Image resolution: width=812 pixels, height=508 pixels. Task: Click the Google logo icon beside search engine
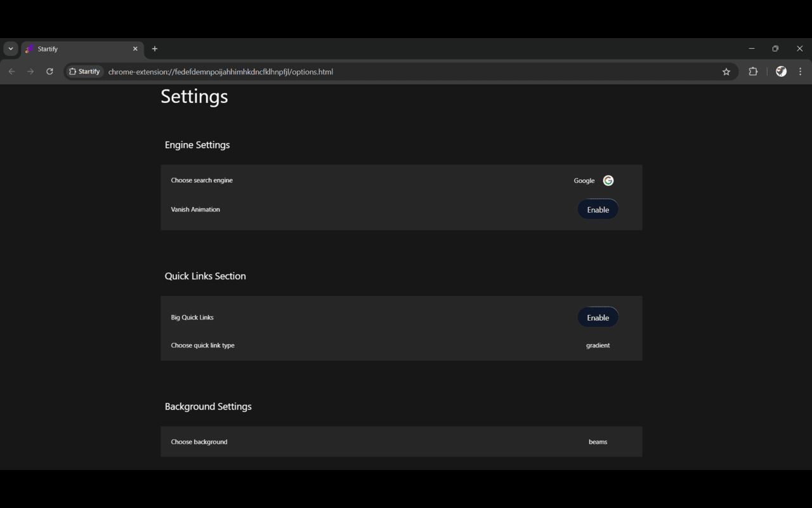608,180
